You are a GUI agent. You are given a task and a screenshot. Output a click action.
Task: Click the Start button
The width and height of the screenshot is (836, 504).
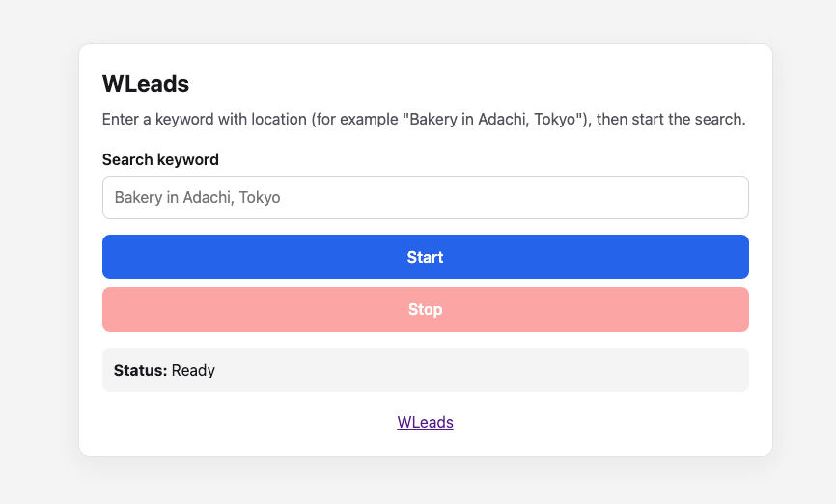(x=426, y=257)
